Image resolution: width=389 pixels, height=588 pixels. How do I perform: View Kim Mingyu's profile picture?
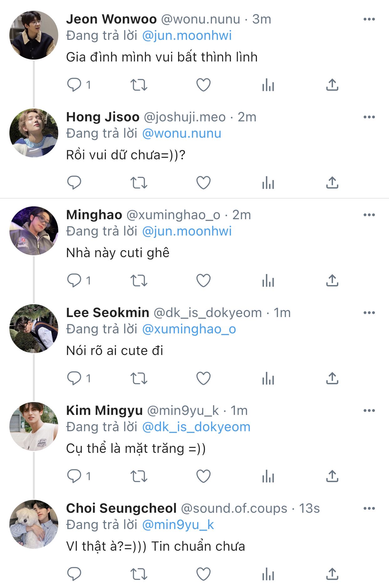pos(34,426)
